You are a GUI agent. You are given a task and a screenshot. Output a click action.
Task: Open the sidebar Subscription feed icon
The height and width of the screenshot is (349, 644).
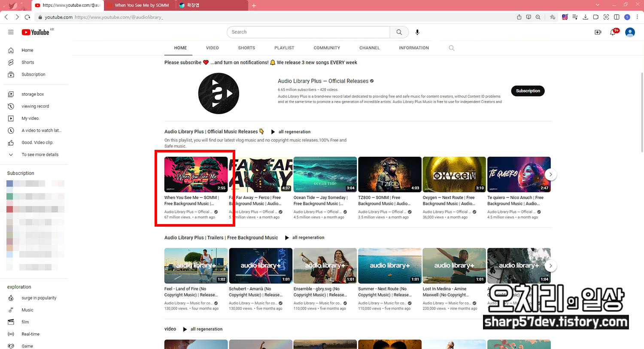tap(11, 74)
